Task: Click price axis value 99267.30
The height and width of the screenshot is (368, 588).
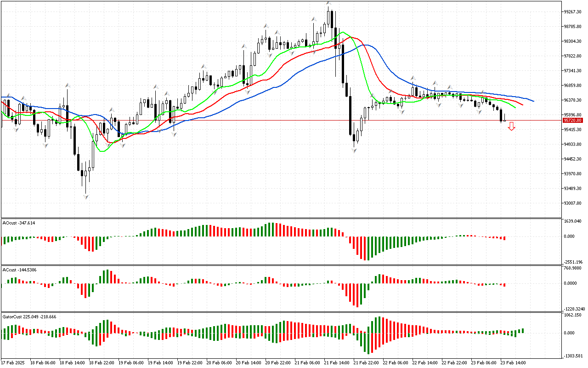Action: (x=573, y=12)
